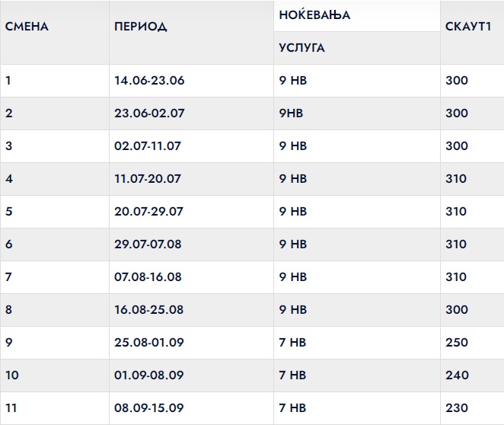Click the 08.09-15.09 period cell
The width and height of the screenshot is (504, 425).
(x=148, y=408)
